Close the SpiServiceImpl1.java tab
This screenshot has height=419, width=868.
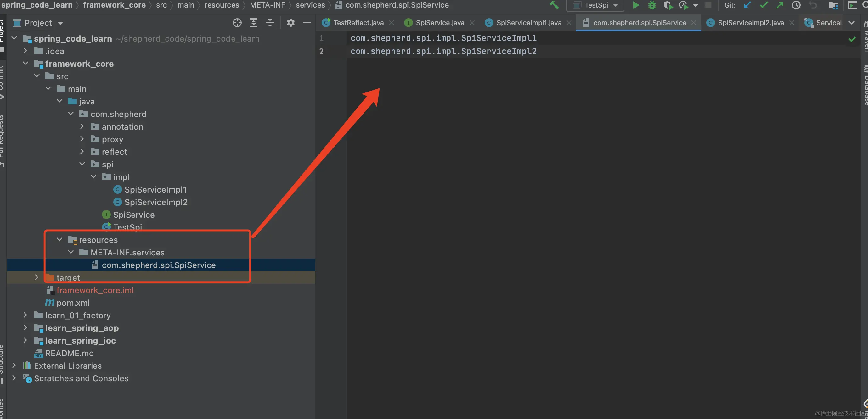pos(569,23)
